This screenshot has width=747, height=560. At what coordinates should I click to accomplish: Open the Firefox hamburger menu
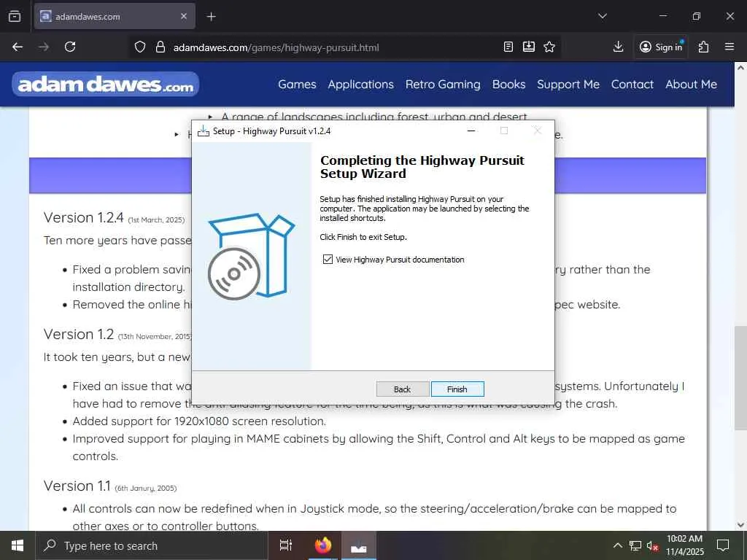click(x=729, y=47)
